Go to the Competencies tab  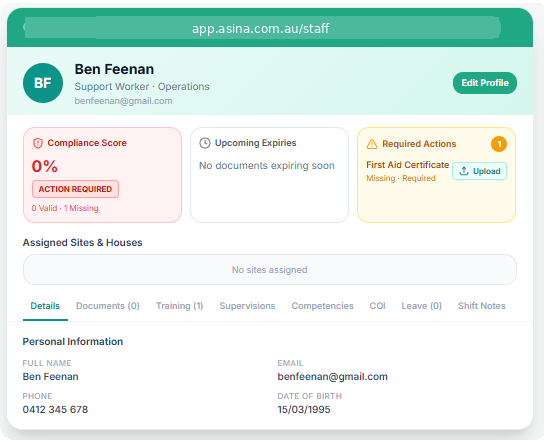322,306
